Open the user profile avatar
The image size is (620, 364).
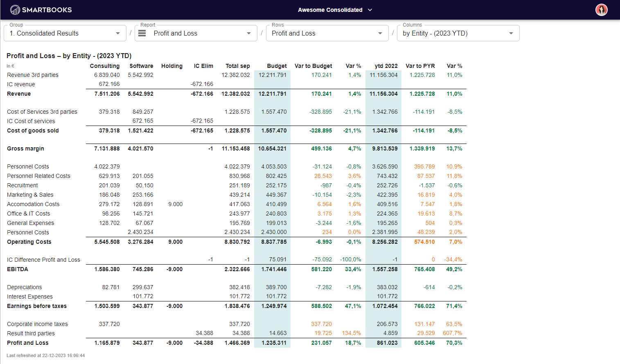pyautogui.click(x=601, y=10)
